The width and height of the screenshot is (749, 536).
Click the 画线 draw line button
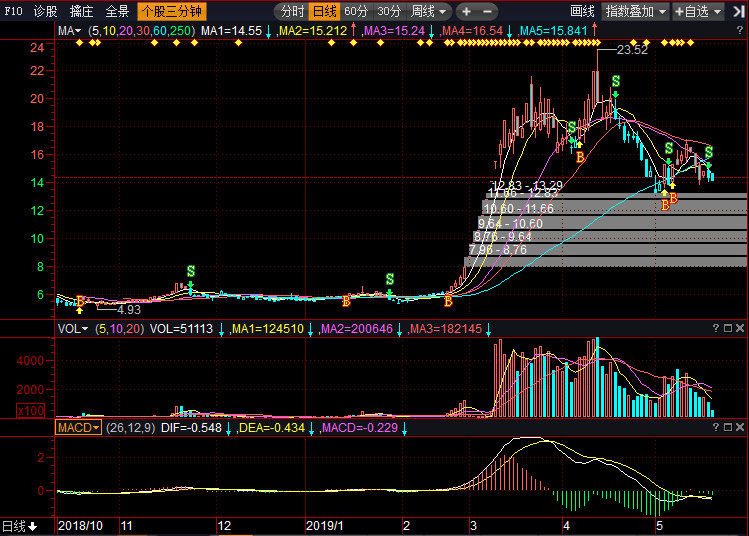582,11
